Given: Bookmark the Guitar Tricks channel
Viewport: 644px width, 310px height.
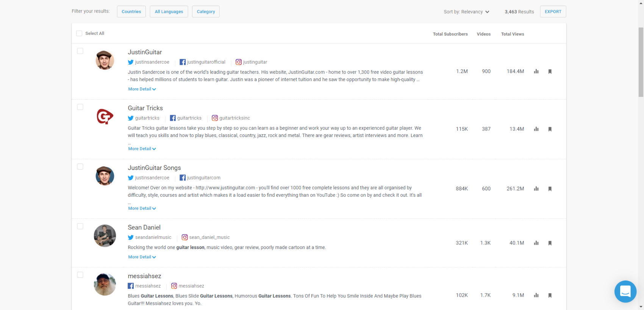Looking at the screenshot, I should click(550, 129).
